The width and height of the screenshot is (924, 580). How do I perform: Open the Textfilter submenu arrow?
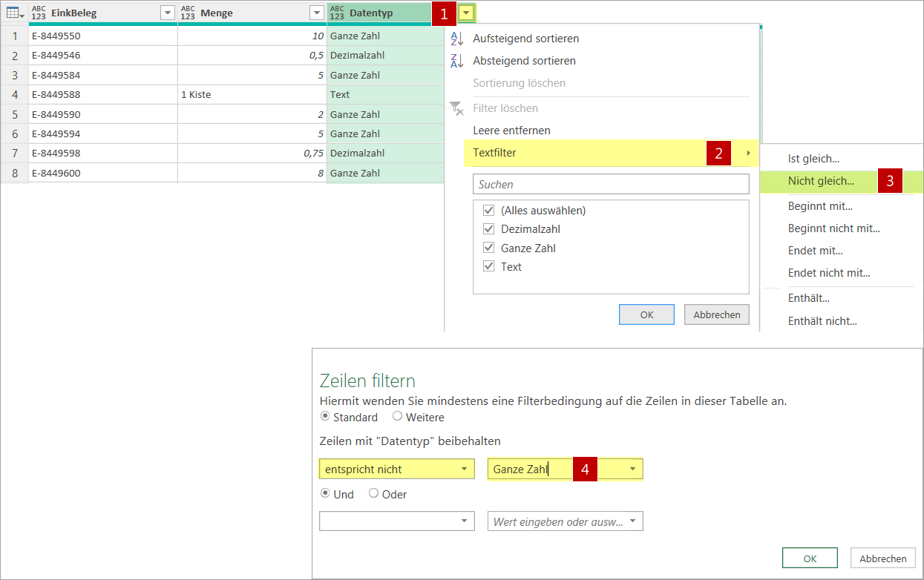(748, 154)
